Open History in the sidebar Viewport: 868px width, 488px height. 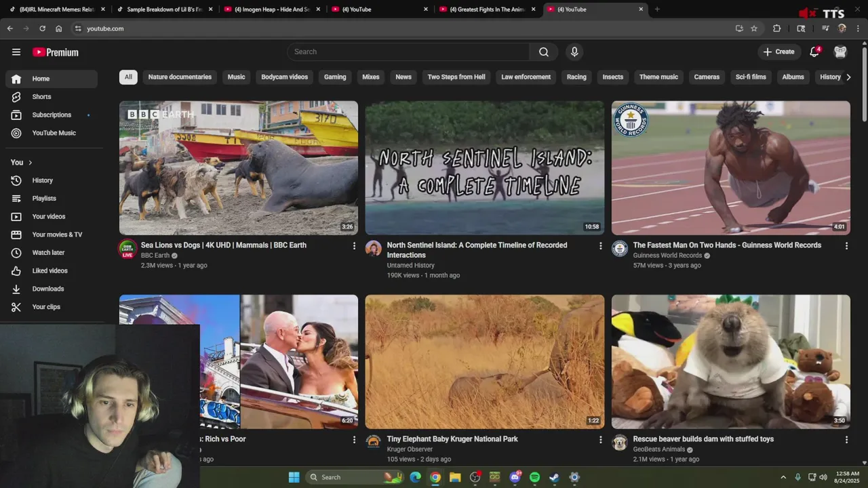(52, 180)
